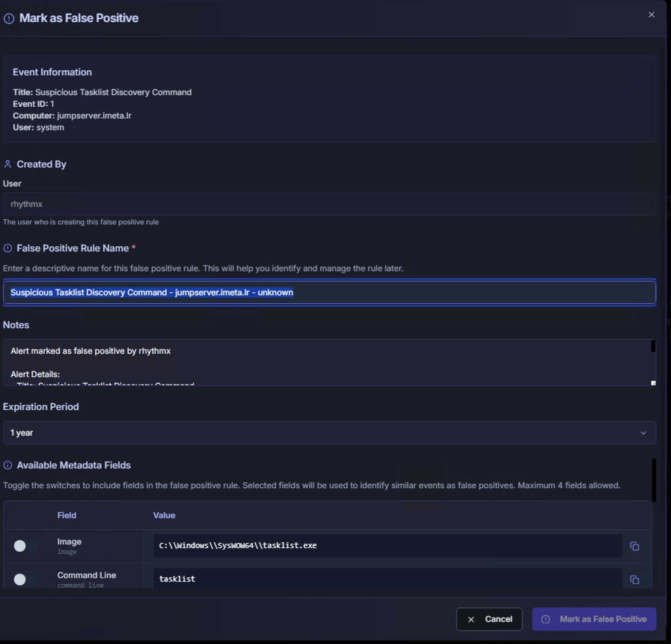Copy the Image path value icon
This screenshot has height=644, width=671.
(634, 546)
